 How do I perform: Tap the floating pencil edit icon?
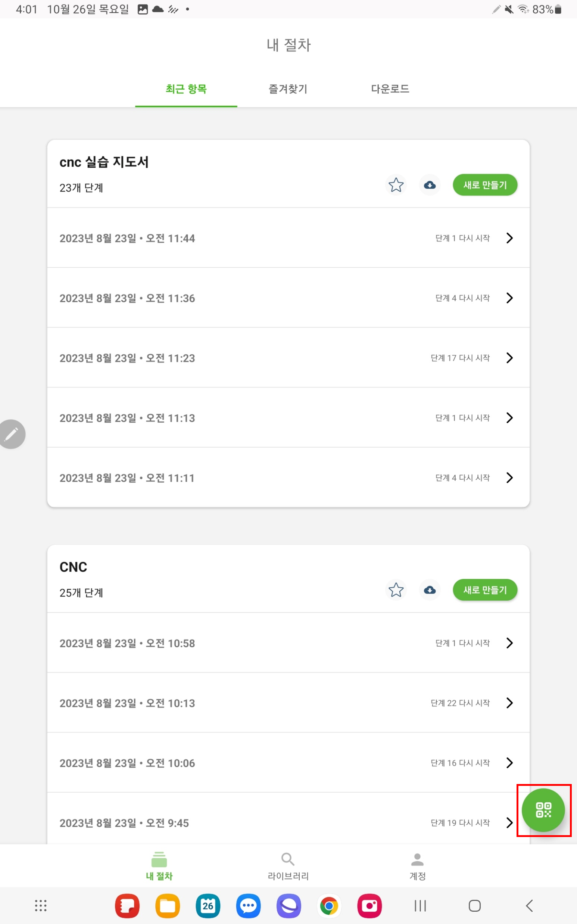[12, 434]
